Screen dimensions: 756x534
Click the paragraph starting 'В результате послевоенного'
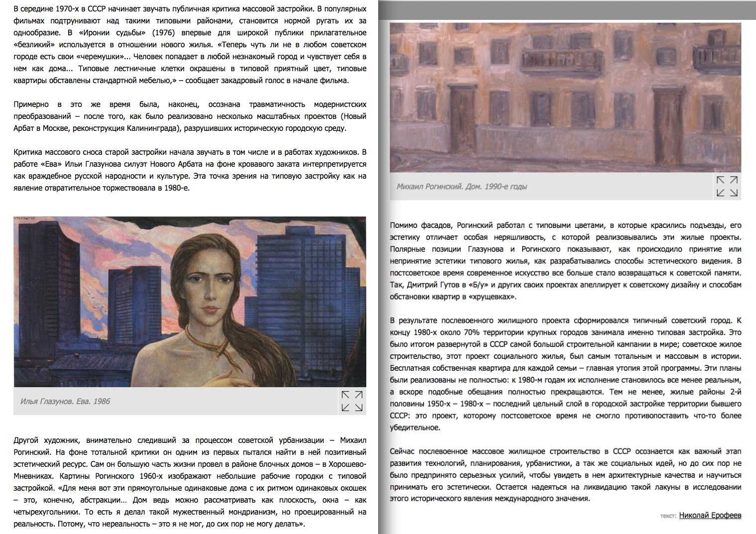coord(565,374)
